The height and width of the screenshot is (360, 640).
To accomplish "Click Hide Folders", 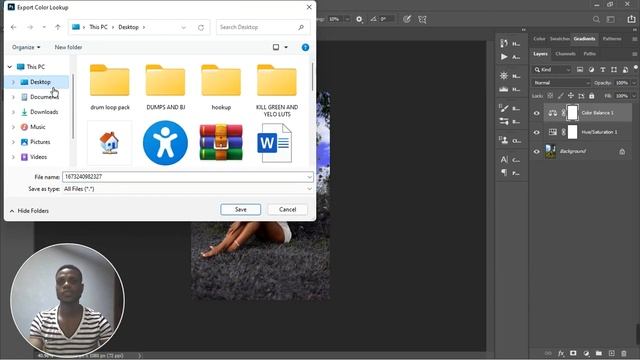I will [29, 211].
